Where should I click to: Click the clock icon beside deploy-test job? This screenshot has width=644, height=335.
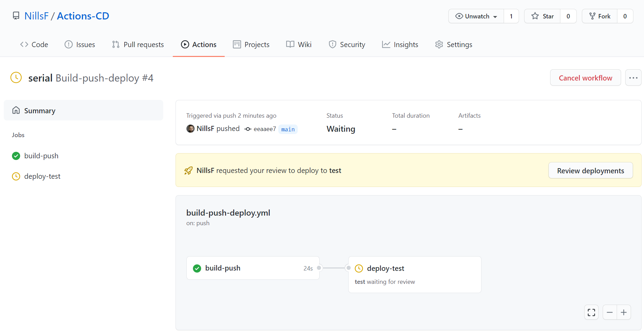[16, 176]
